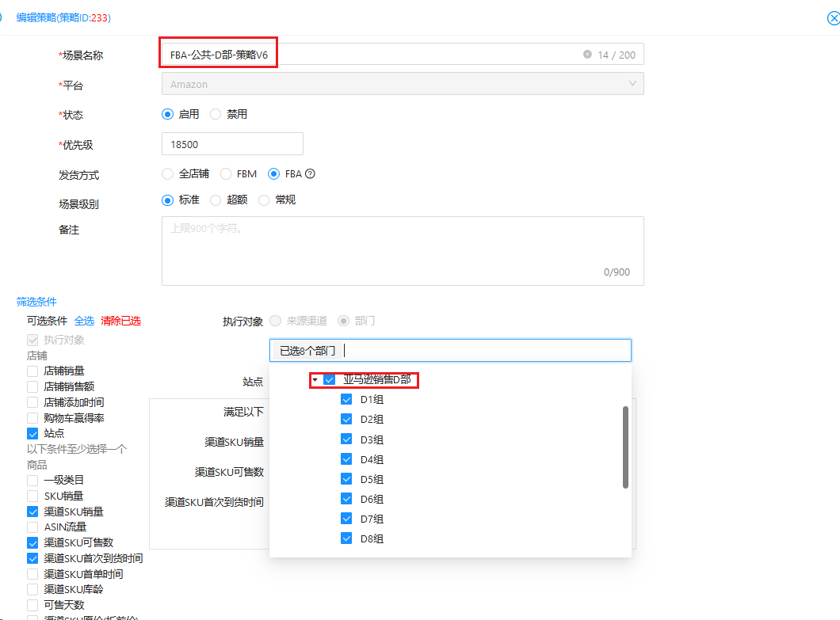840x620 pixels.
Task: Click the priority field showing 18500
Action: [x=232, y=144]
